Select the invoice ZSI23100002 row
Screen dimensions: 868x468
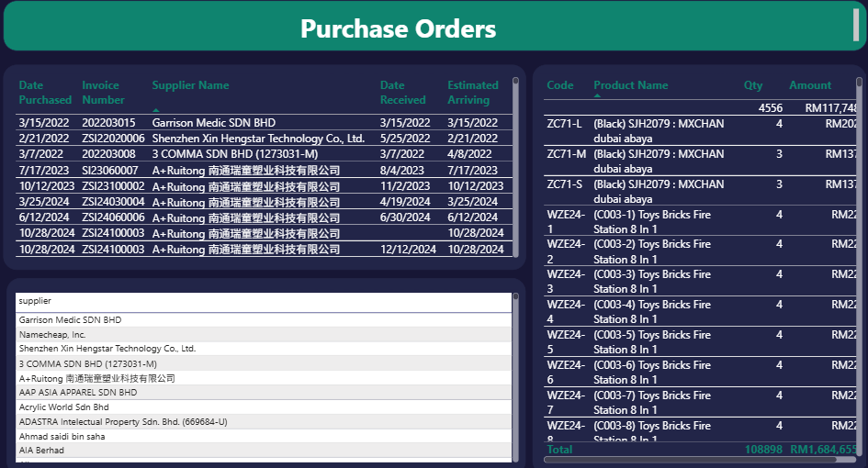click(x=264, y=186)
